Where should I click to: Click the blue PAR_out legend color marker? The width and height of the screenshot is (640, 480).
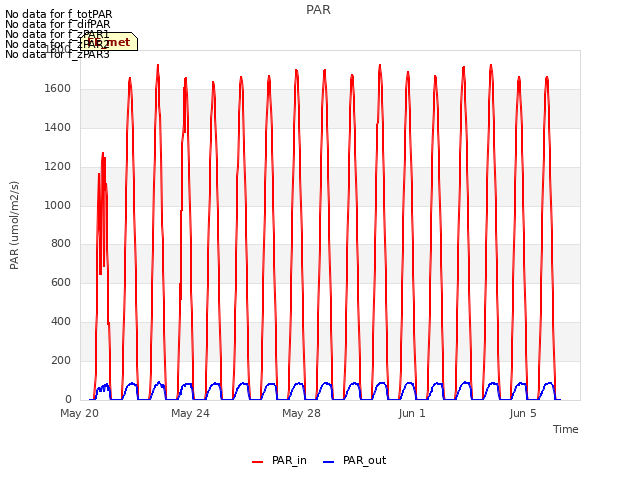coord(329,462)
